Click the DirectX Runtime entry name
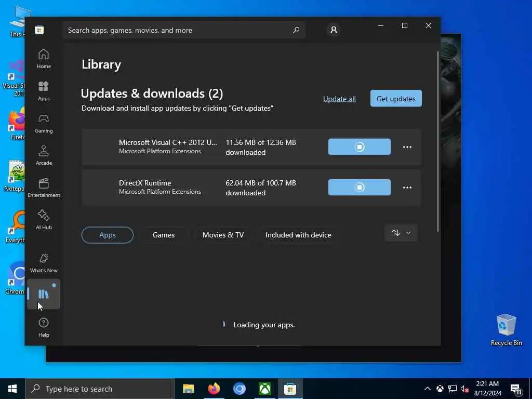This screenshot has width=532, height=399. 145,183
